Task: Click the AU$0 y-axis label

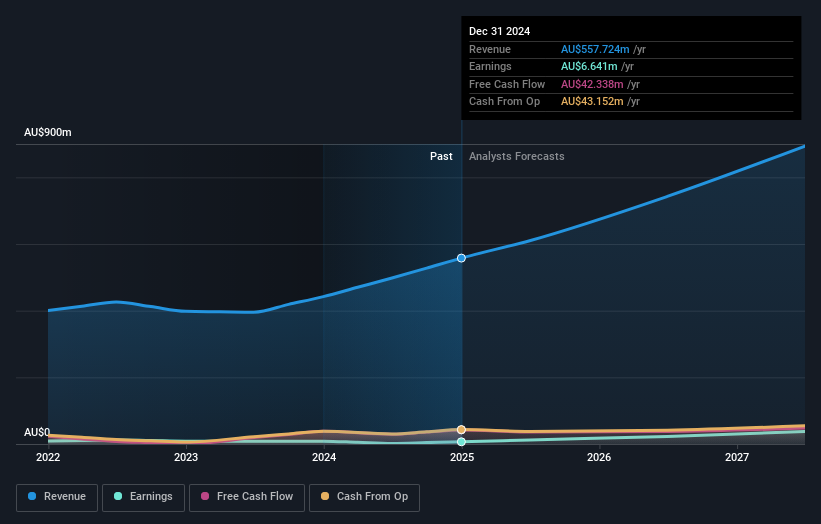Action: point(37,432)
